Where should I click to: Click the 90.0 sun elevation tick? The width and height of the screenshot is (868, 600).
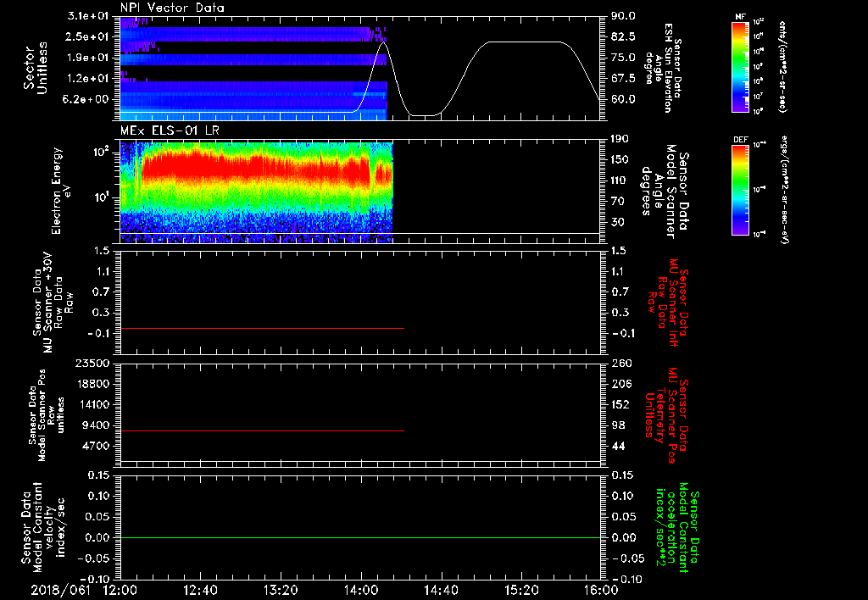tap(623, 16)
